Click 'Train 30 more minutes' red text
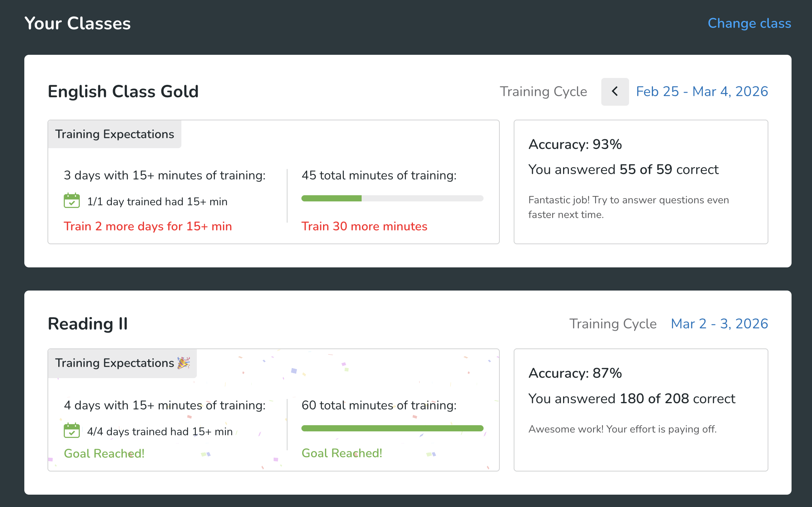The height and width of the screenshot is (507, 812). tap(364, 226)
